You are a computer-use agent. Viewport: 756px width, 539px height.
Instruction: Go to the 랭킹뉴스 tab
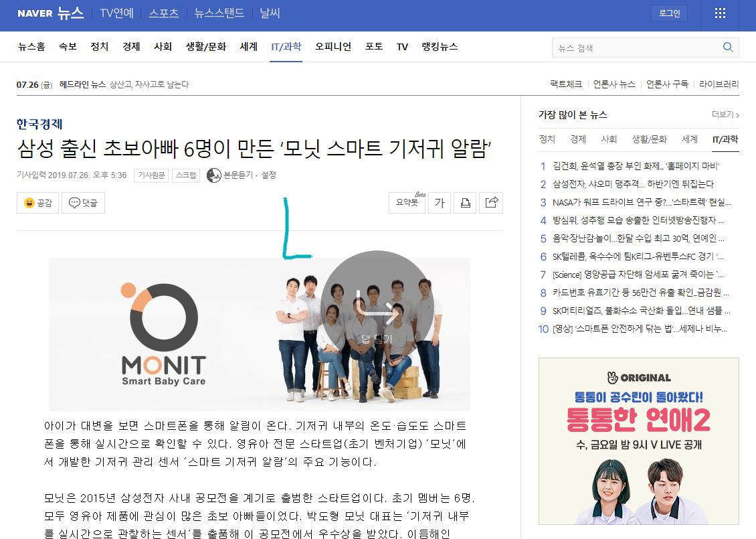click(x=440, y=47)
